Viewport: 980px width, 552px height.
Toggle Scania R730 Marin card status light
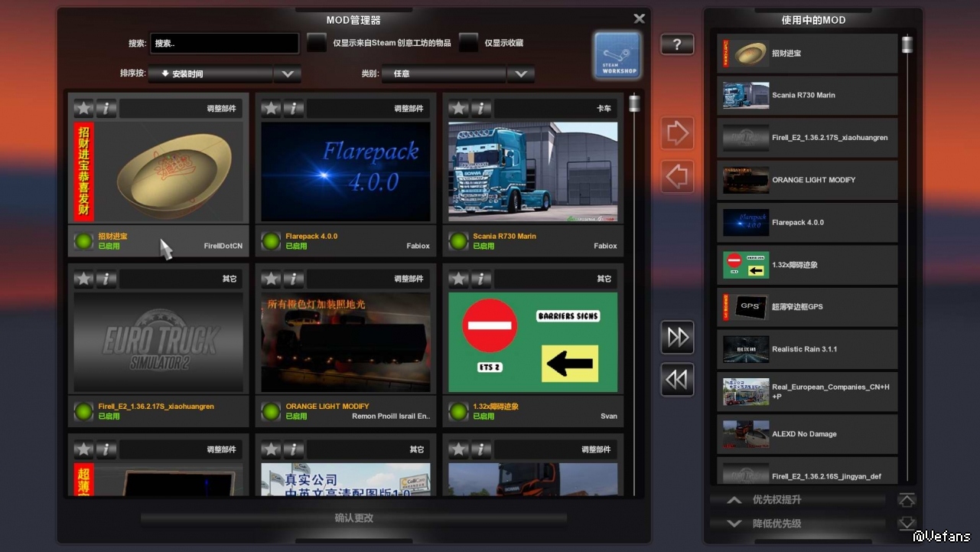point(458,241)
